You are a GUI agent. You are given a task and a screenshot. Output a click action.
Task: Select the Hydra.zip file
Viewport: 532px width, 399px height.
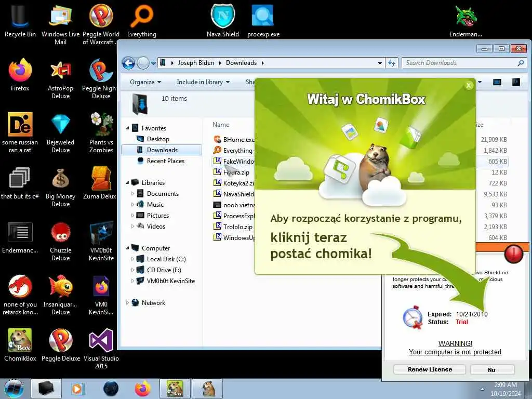231,172
